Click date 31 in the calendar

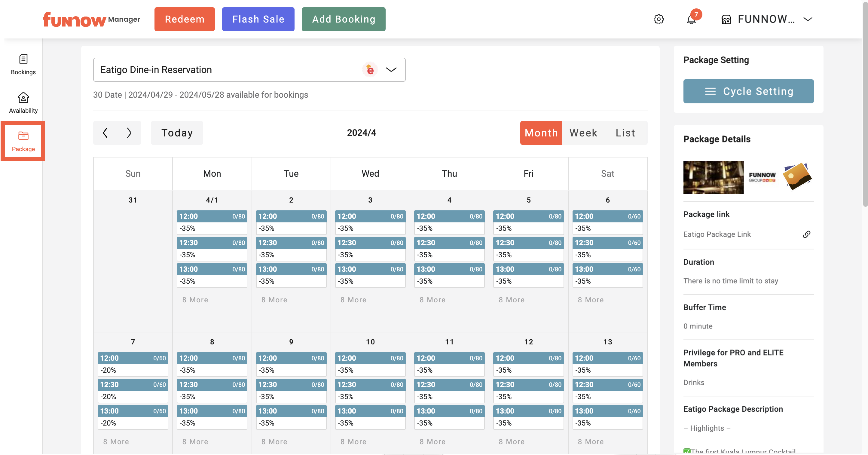(x=133, y=200)
